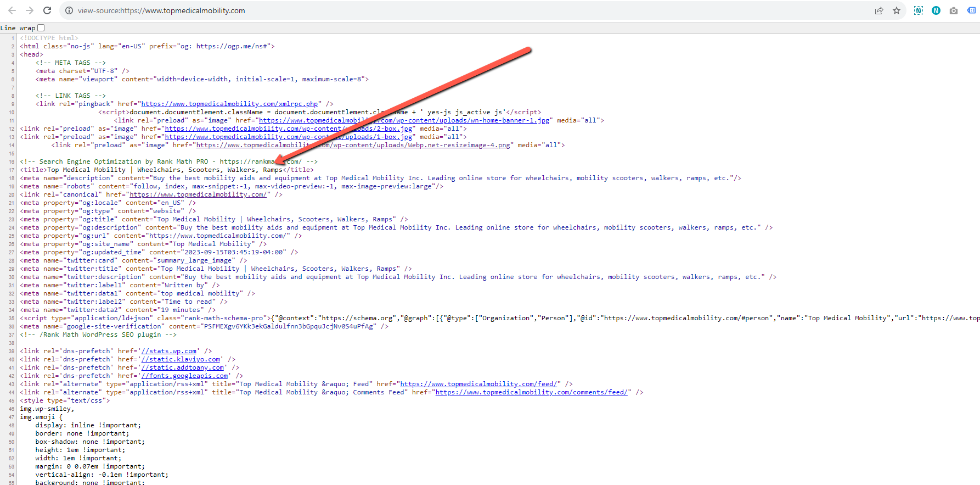
Task: Click the '<!-- META TAGS -->' comment
Action: click(71, 63)
